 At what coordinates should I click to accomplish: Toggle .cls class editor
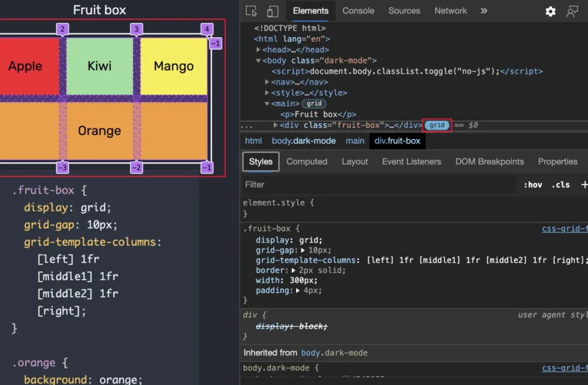click(560, 185)
